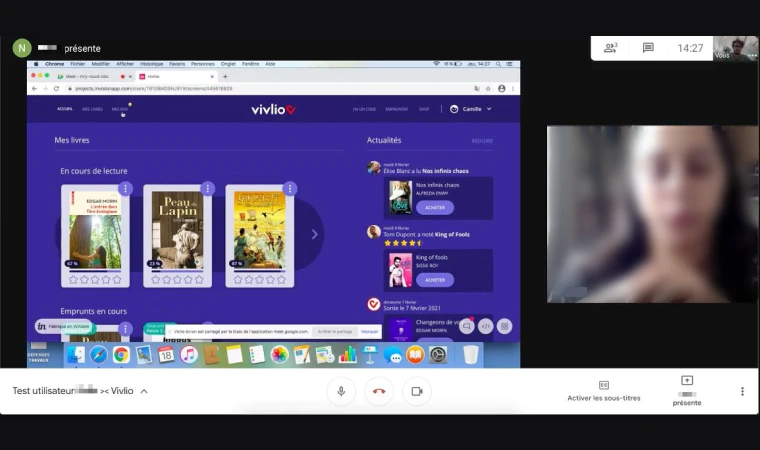Open a new Chrome tab
This screenshot has height=450, width=760.
coord(225,77)
